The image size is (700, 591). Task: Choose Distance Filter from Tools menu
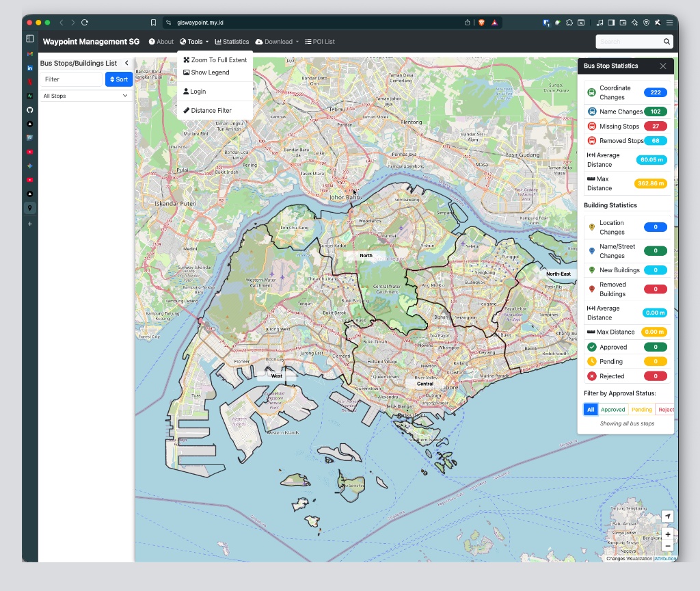(x=208, y=110)
